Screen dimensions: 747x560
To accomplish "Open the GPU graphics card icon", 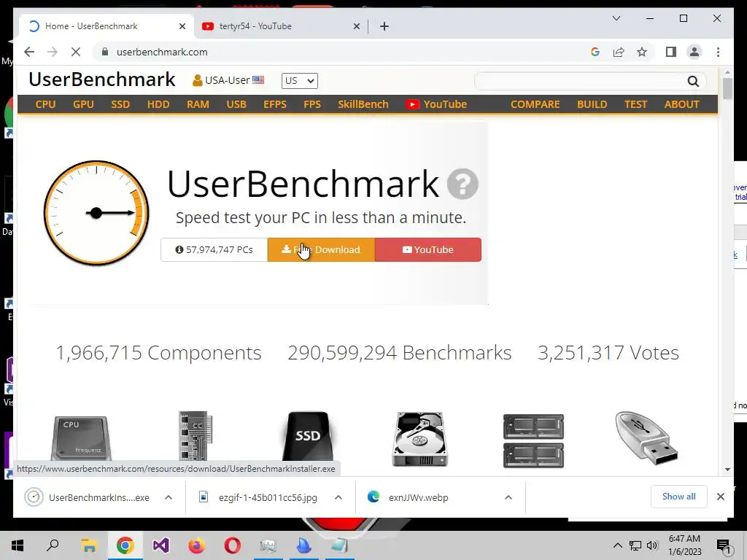I will (196, 437).
